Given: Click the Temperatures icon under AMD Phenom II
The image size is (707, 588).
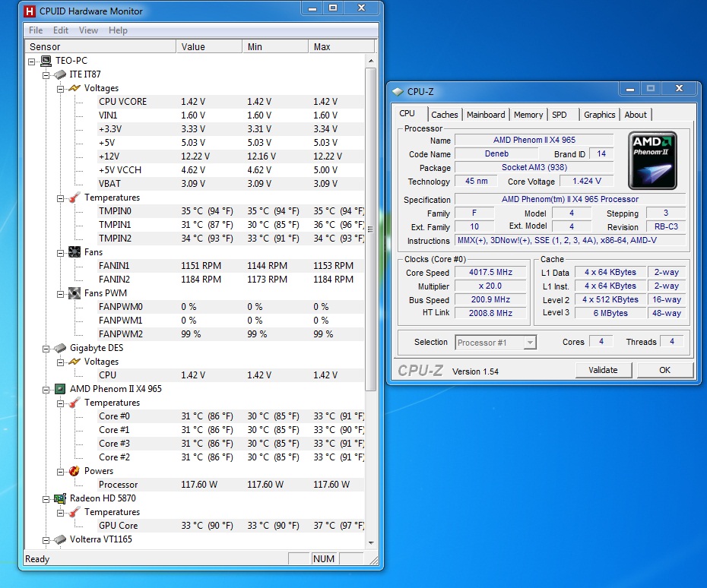Looking at the screenshot, I should pos(75,403).
